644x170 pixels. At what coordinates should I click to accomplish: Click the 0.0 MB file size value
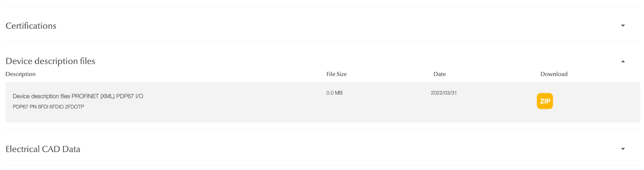tap(334, 93)
